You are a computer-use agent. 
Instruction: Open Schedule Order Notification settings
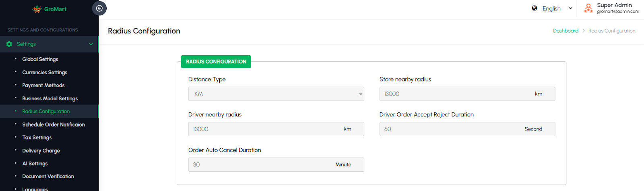pyautogui.click(x=54, y=125)
